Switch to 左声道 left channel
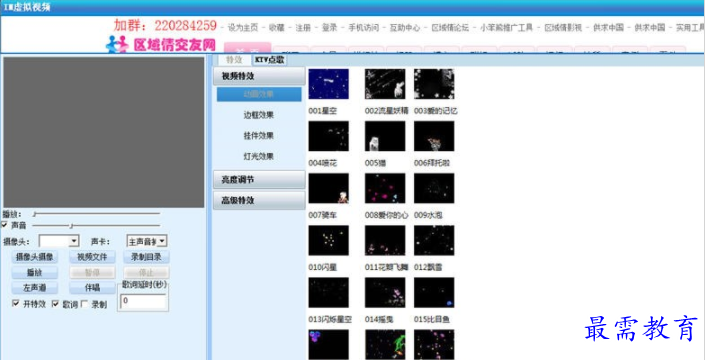 (35, 288)
